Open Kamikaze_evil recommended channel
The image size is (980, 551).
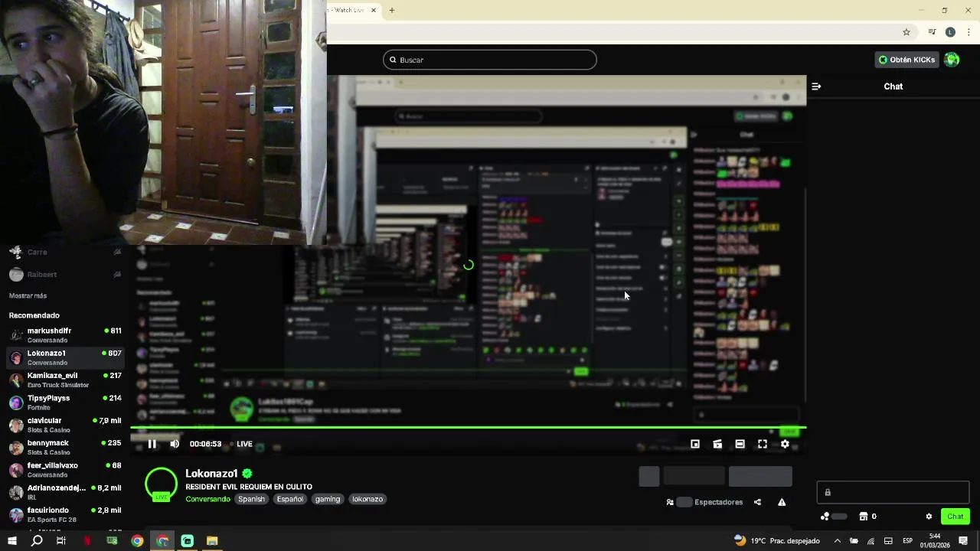coord(65,380)
